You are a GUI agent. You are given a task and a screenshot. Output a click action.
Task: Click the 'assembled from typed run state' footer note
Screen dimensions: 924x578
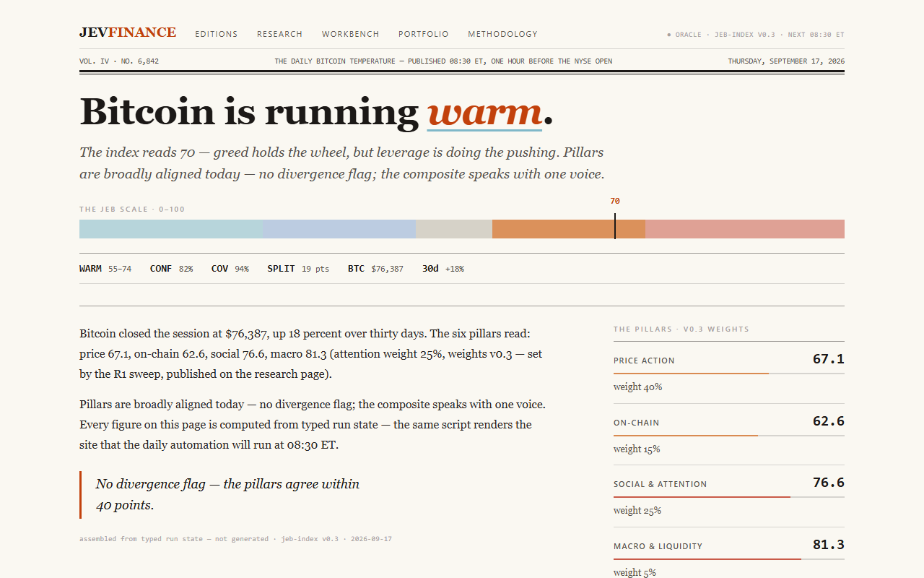pos(235,539)
